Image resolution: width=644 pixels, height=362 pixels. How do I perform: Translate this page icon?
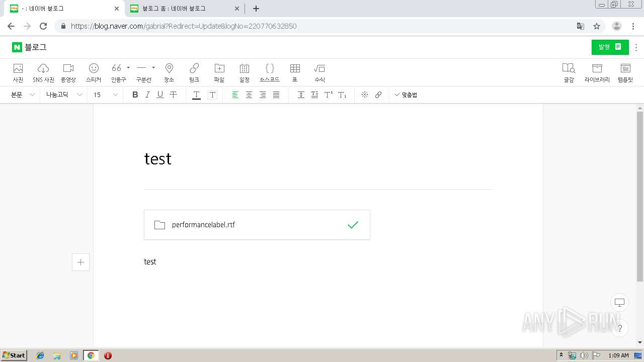pos(580,26)
